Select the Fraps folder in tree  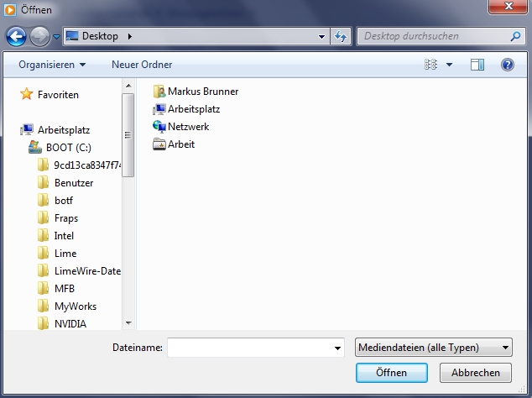point(65,218)
